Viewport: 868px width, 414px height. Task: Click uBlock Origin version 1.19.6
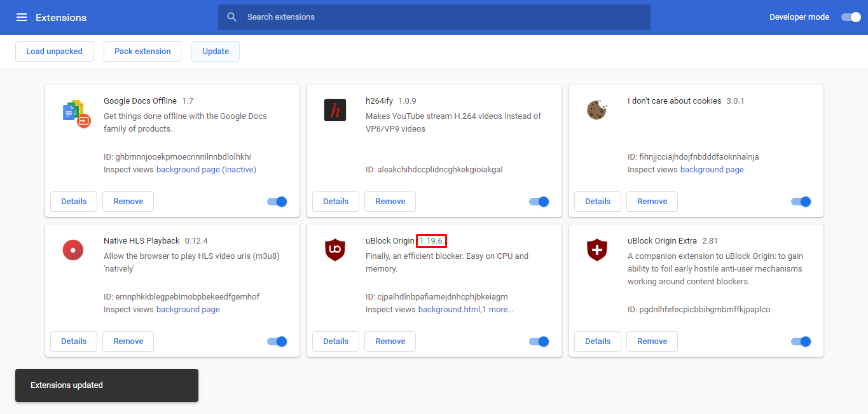[x=431, y=241]
